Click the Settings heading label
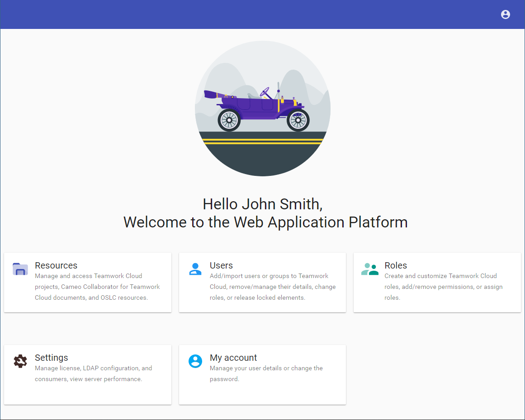Screen dimensions: 525x420 point(51,358)
